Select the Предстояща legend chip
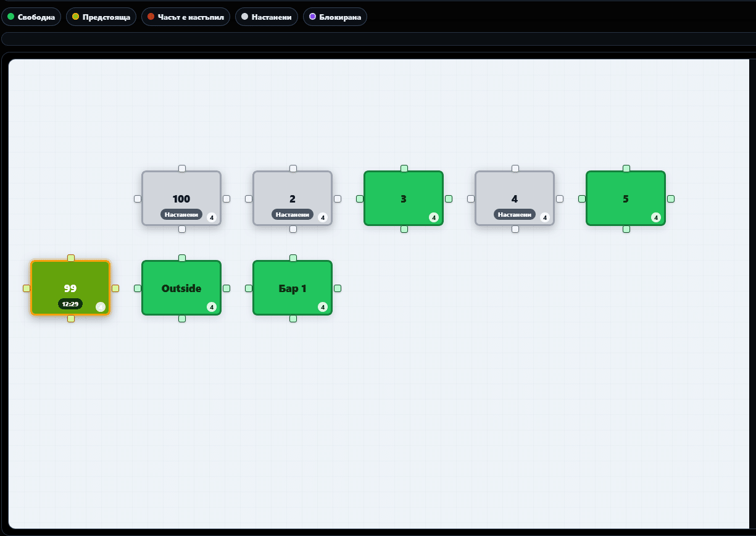This screenshot has height=536, width=756. pos(101,17)
